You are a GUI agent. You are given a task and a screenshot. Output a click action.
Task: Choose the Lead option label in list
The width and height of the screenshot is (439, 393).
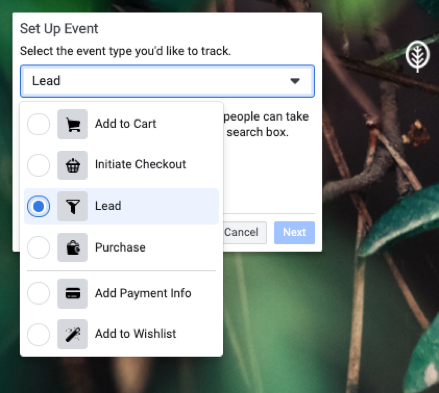[108, 206]
